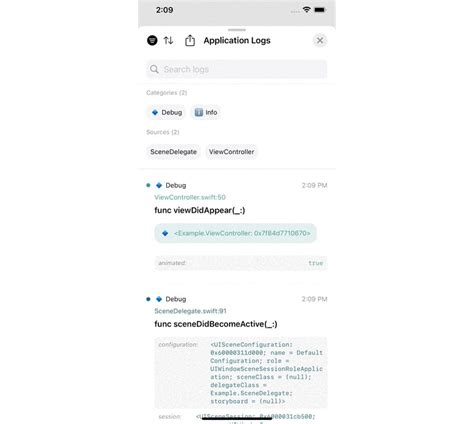
Task: Filter by SceneDelegate source
Action: [x=173, y=152]
